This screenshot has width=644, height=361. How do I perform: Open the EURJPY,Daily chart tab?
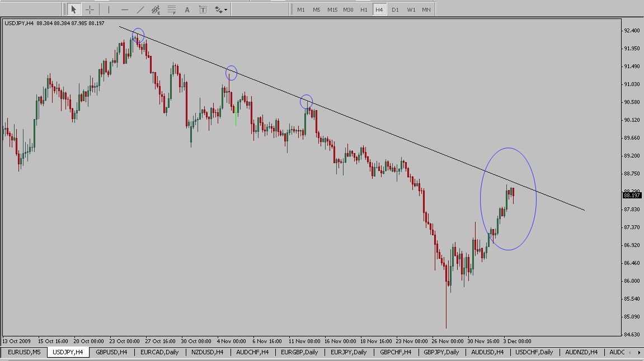349,352
